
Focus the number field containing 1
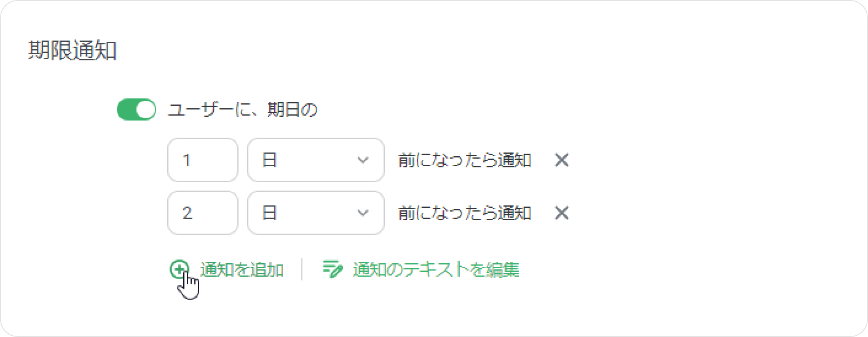(x=203, y=160)
